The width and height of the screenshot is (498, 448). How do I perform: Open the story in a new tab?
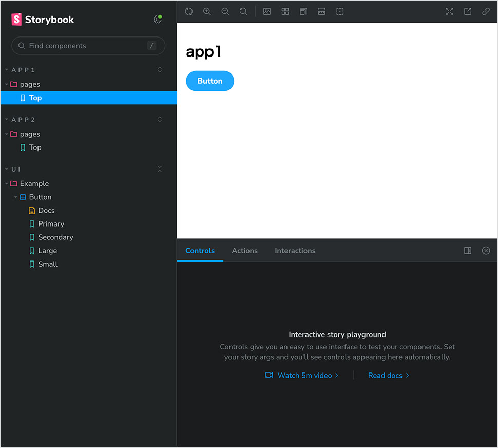(x=468, y=11)
